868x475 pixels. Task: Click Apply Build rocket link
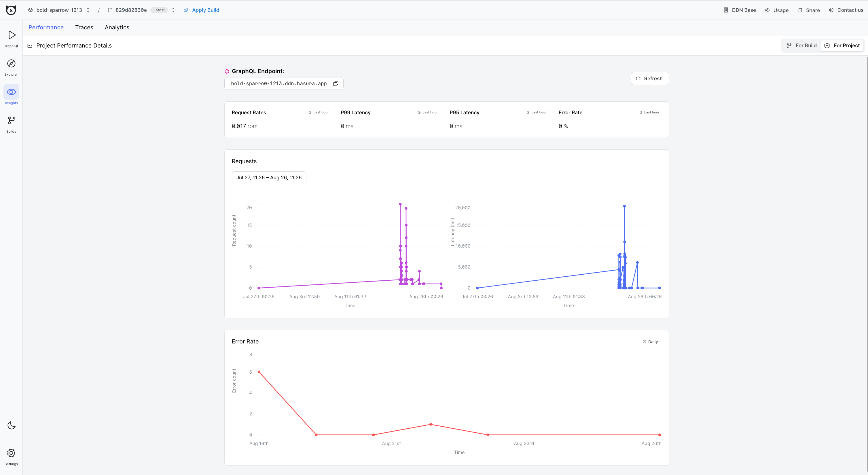(202, 10)
